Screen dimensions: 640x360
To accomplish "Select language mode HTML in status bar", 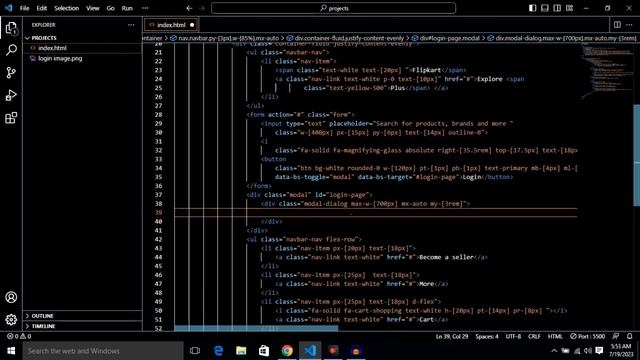I will point(555,336).
